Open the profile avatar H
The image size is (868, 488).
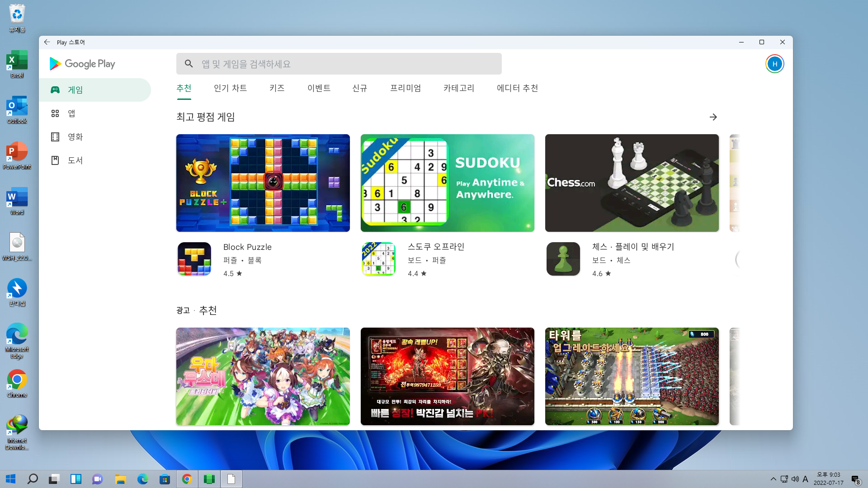click(774, 64)
